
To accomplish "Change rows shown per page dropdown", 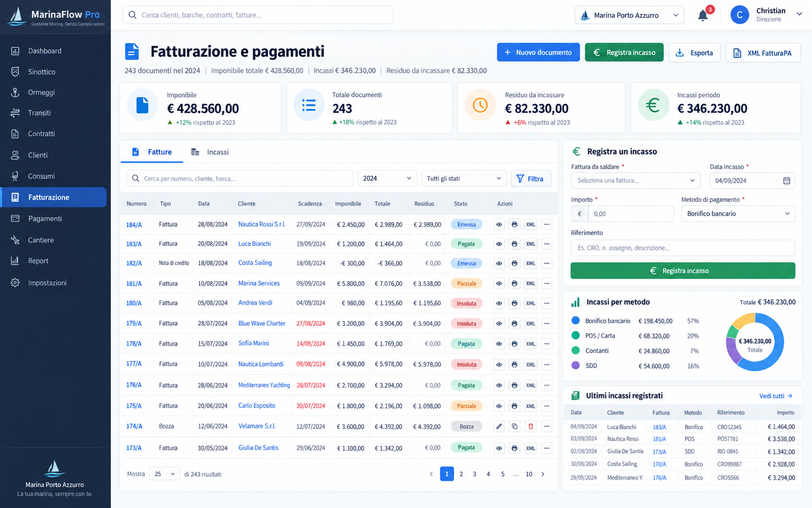I will click(164, 474).
